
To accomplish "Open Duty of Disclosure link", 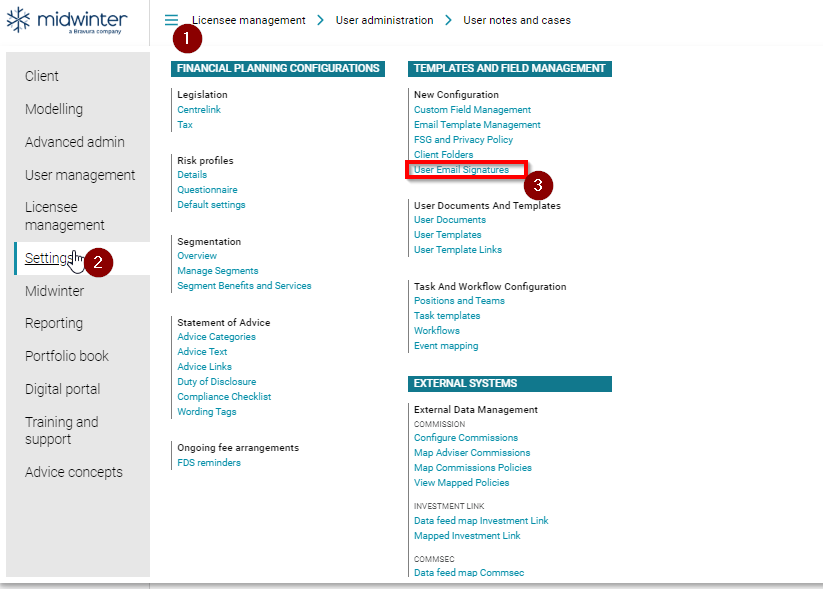I will (217, 382).
